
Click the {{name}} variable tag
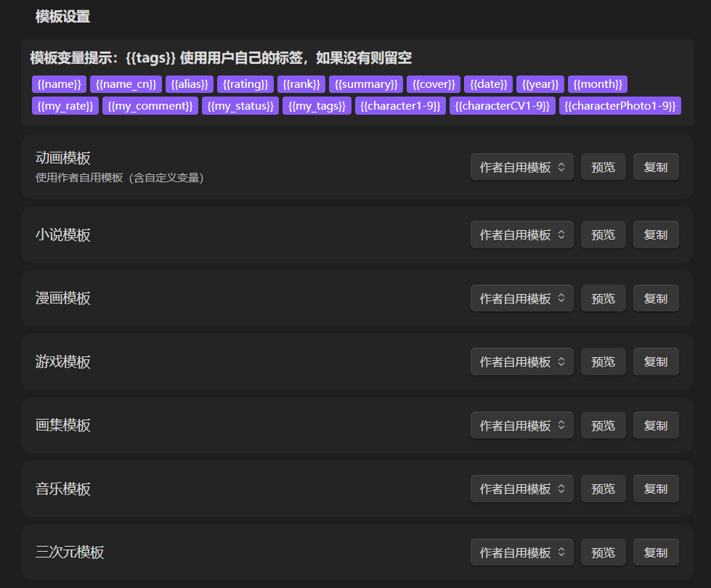[59, 84]
